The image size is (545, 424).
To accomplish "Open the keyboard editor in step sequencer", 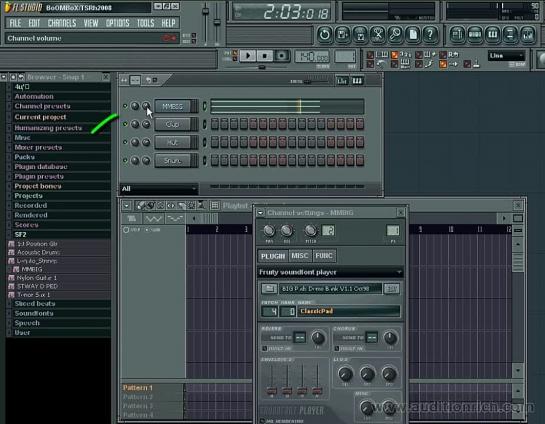I will point(357,81).
